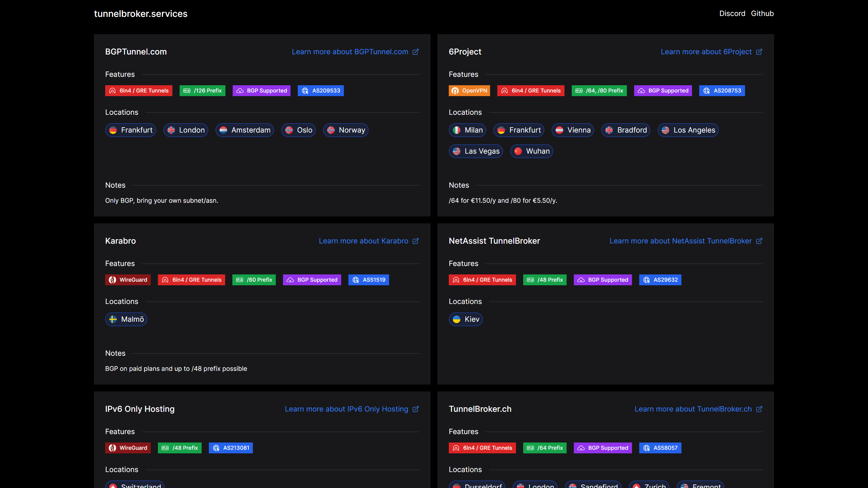Viewport: 868px width, 488px height.
Task: Click cloud icon on BGPTunnel.com BGP Supported badge
Action: [240, 91]
